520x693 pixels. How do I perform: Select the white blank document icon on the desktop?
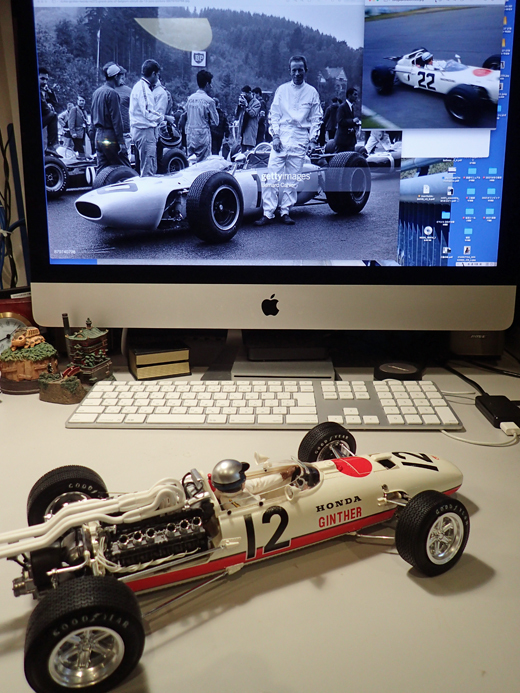426,189
